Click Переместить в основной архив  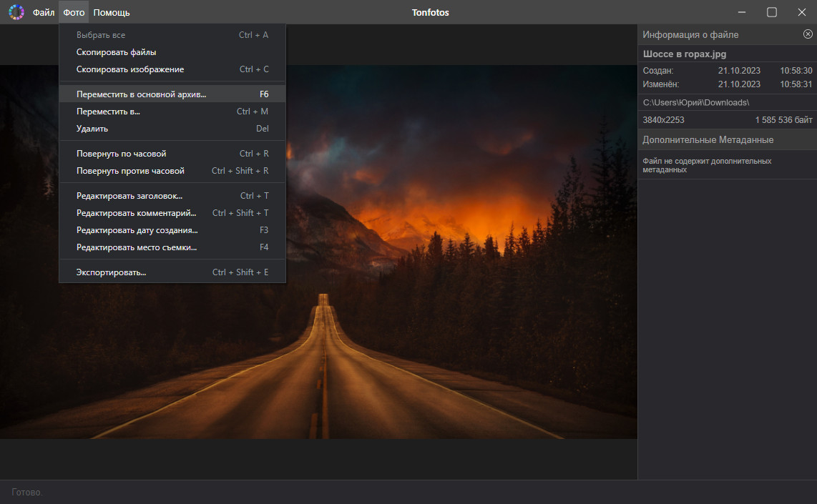coord(141,94)
